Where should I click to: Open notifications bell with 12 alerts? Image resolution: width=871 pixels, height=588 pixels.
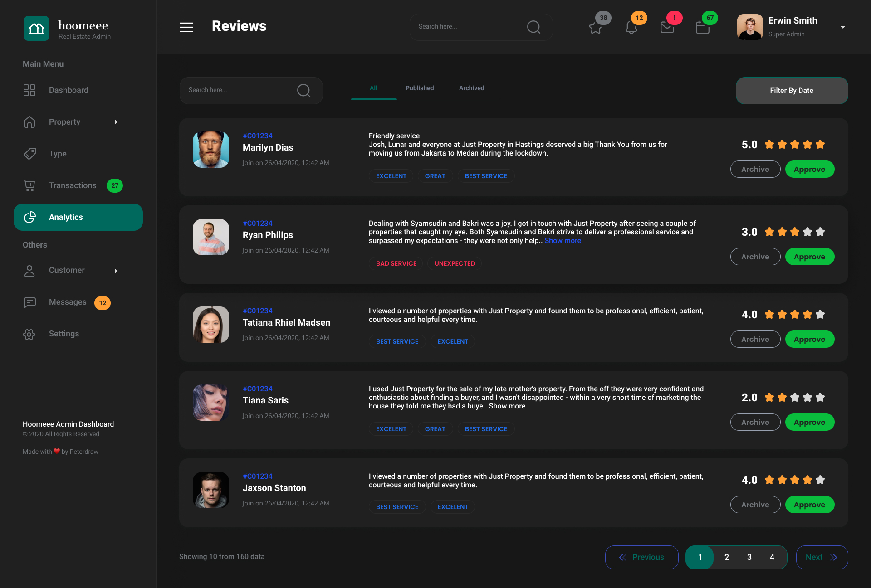click(x=631, y=28)
